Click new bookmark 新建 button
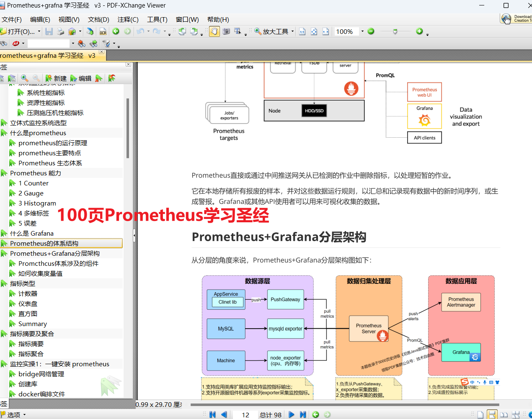 pos(56,78)
